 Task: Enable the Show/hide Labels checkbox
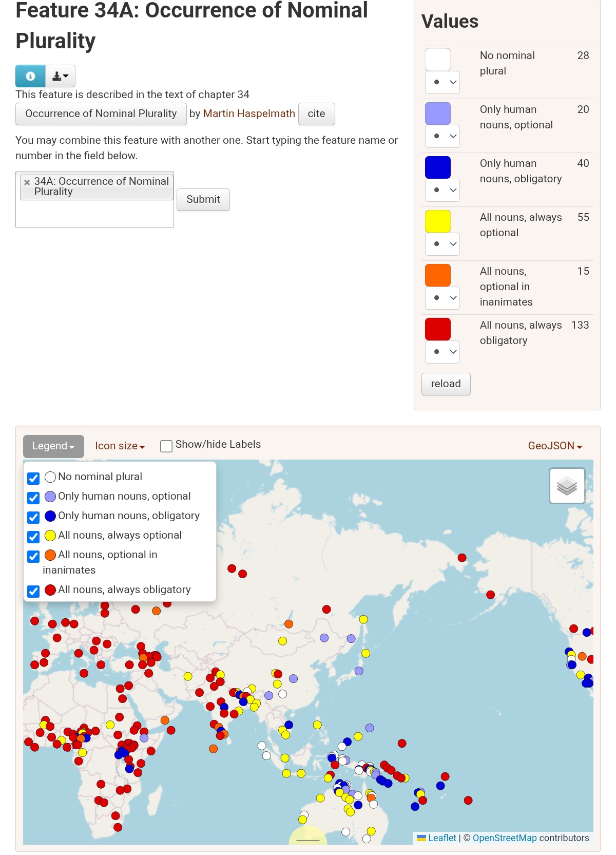tap(166, 446)
